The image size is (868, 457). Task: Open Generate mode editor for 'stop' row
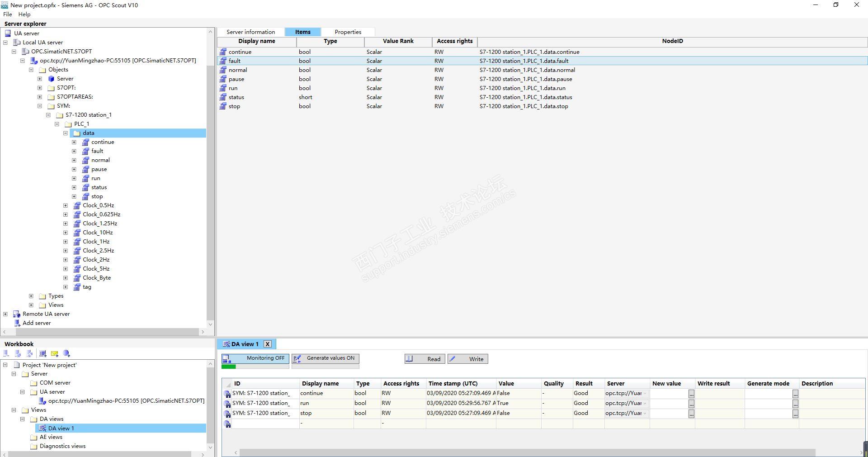[795, 414]
